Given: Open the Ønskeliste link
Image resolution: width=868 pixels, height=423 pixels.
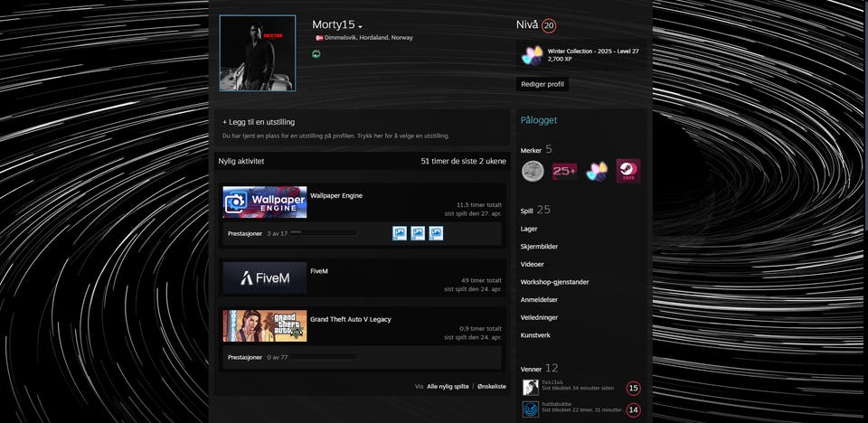Looking at the screenshot, I should (492, 387).
